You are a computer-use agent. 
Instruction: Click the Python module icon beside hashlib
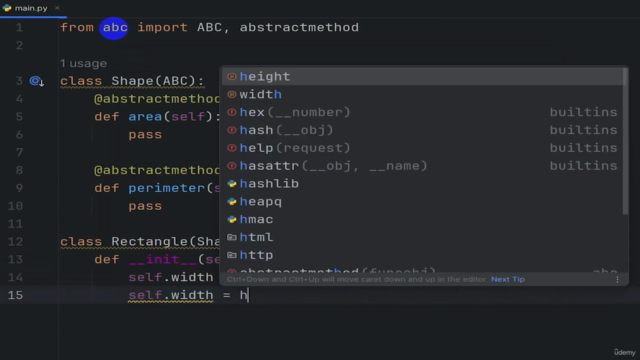coord(232,184)
